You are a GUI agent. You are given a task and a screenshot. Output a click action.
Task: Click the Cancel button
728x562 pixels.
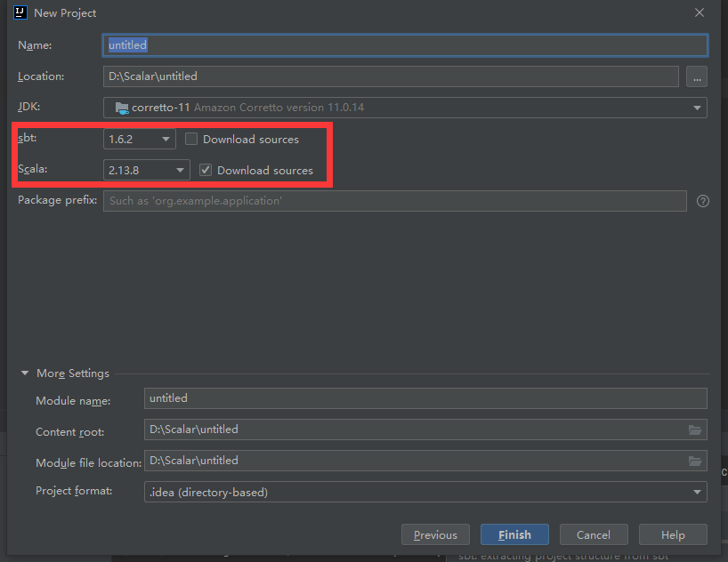pos(594,534)
